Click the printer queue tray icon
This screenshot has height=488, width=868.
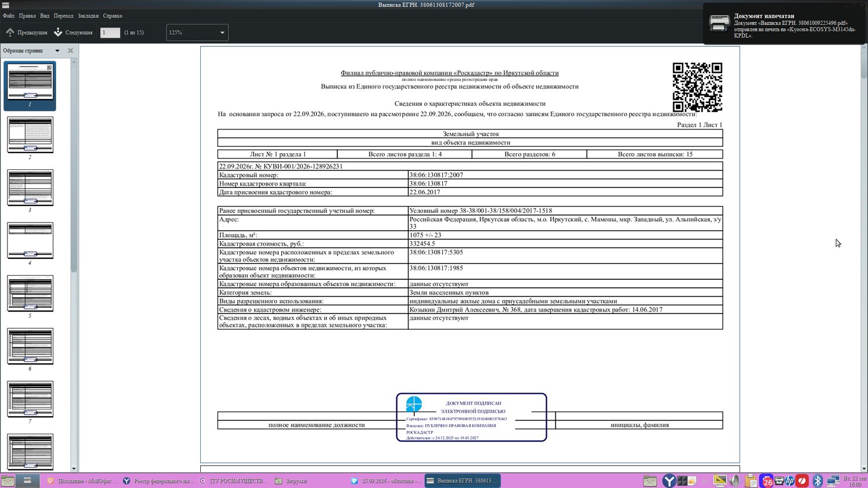779,480
